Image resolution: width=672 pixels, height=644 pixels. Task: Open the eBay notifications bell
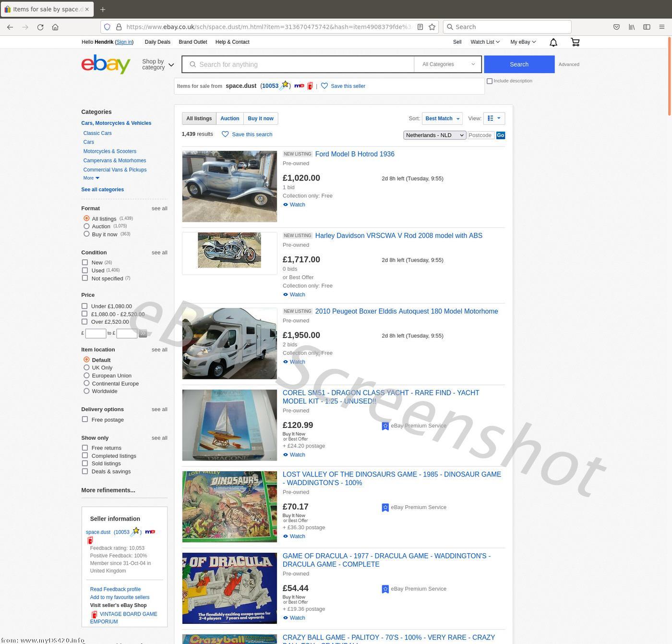[553, 42]
